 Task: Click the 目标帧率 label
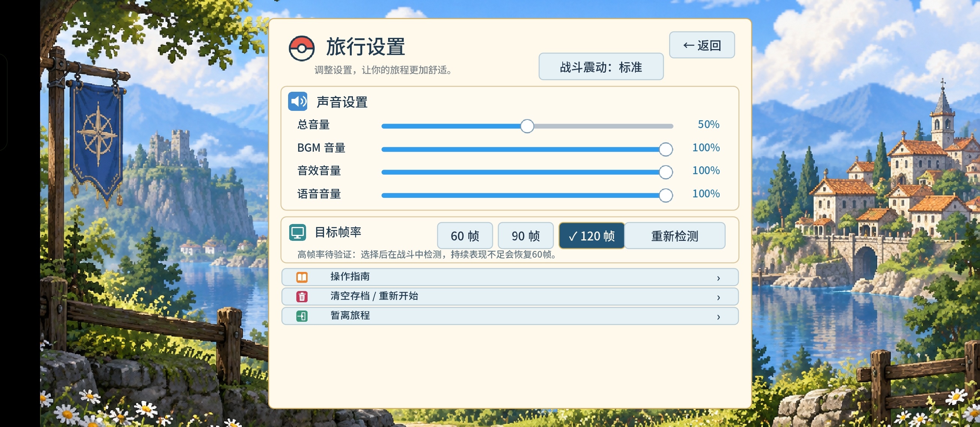[338, 232]
